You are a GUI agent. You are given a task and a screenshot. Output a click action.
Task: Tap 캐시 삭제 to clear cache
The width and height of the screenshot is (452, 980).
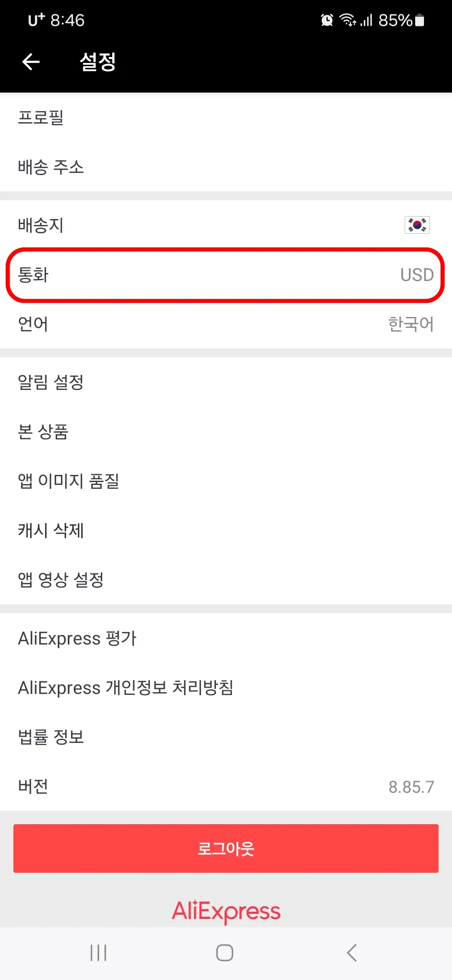pos(226,531)
